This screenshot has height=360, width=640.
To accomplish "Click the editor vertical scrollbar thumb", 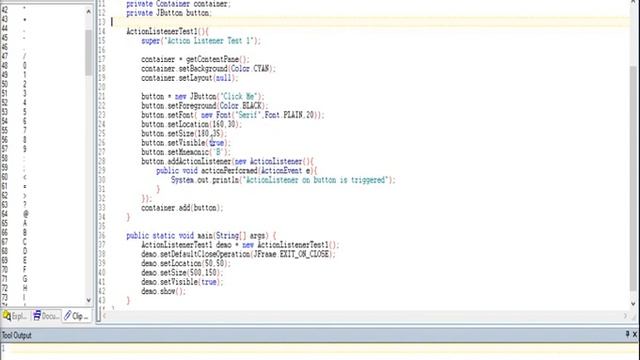I will pos(633,178).
